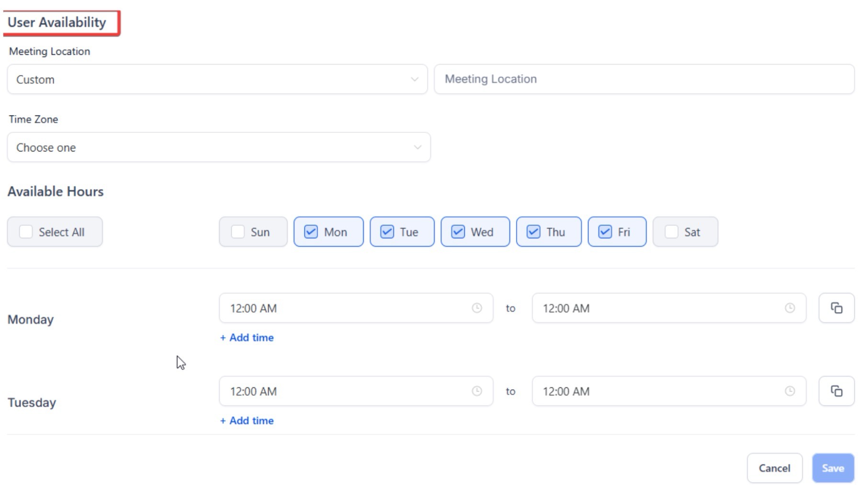This screenshot has height=485, width=868.
Task: Click Add time link under Tuesday
Action: 247,420
